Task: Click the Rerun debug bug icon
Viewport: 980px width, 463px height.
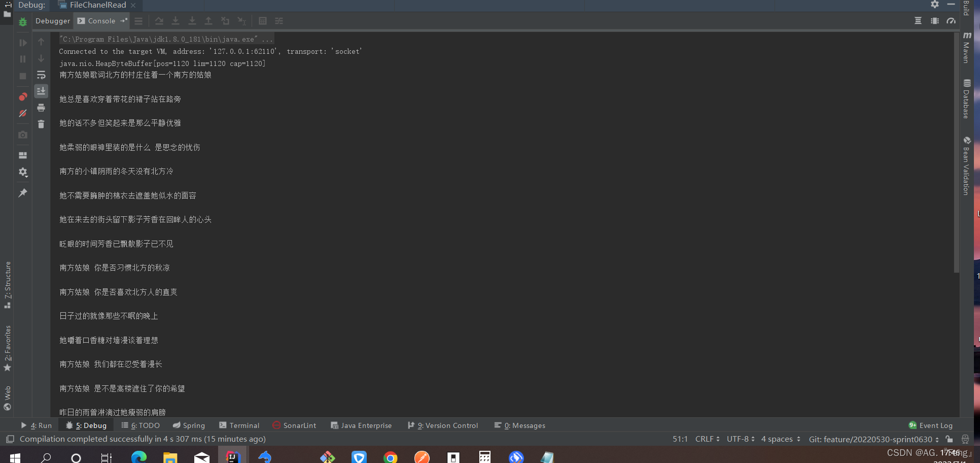Action: point(23,22)
